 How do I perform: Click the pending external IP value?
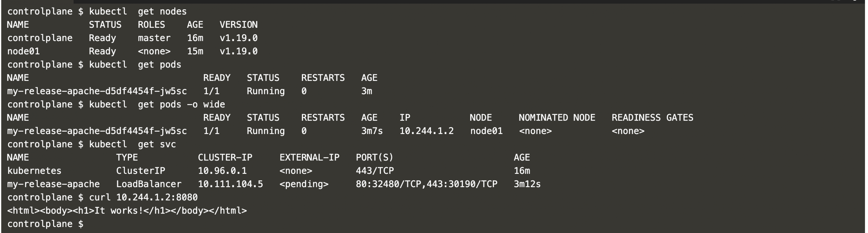[303, 184]
